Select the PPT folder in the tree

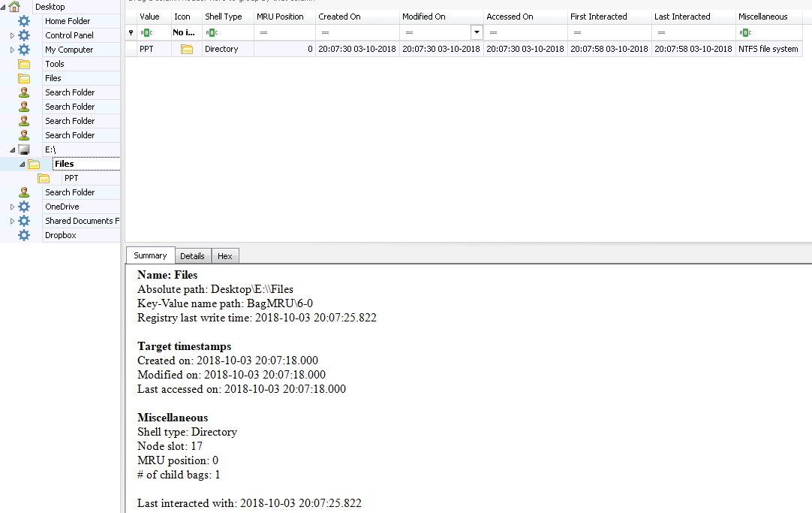click(71, 178)
